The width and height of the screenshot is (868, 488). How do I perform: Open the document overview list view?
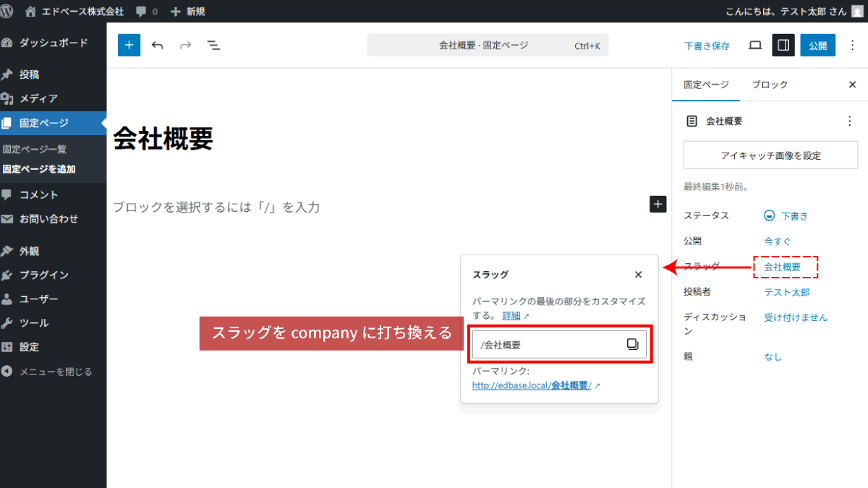pyautogui.click(x=213, y=45)
